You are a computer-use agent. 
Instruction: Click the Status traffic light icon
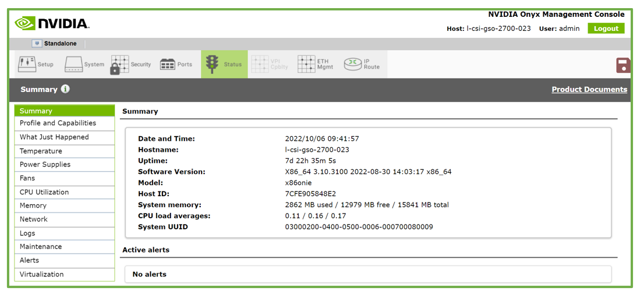(x=213, y=64)
